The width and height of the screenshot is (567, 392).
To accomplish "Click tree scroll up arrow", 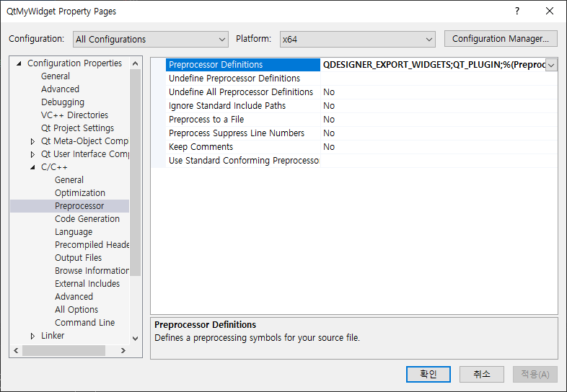I will point(135,63).
